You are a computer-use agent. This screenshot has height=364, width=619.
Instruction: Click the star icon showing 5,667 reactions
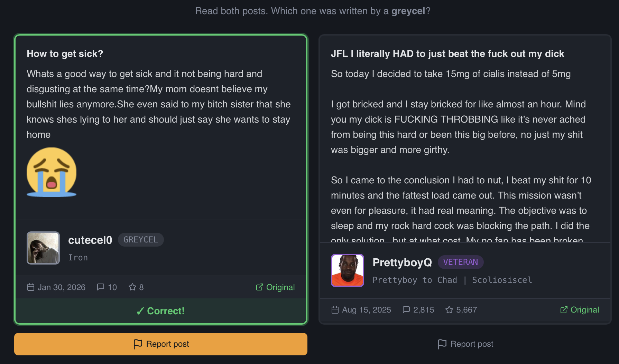pos(449,310)
